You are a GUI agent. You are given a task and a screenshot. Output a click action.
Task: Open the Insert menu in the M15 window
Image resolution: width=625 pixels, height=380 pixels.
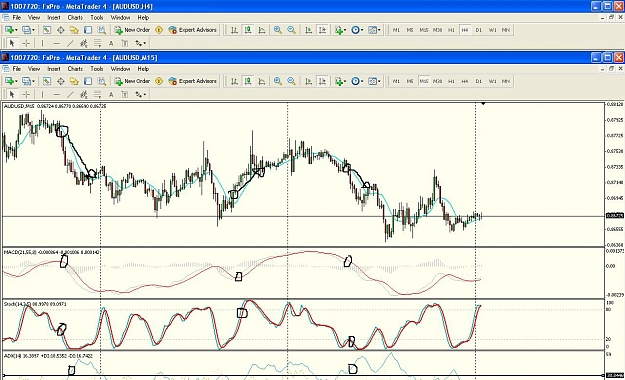(x=54, y=69)
